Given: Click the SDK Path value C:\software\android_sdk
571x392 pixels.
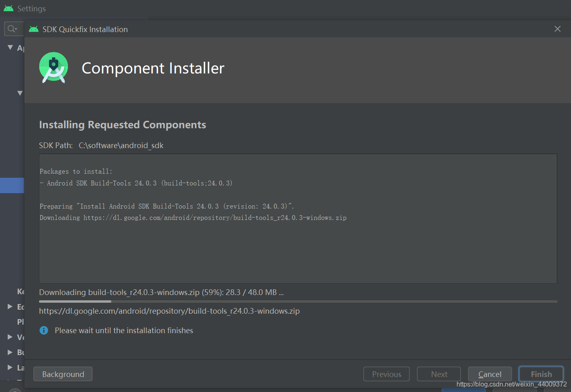Looking at the screenshot, I should (x=121, y=145).
